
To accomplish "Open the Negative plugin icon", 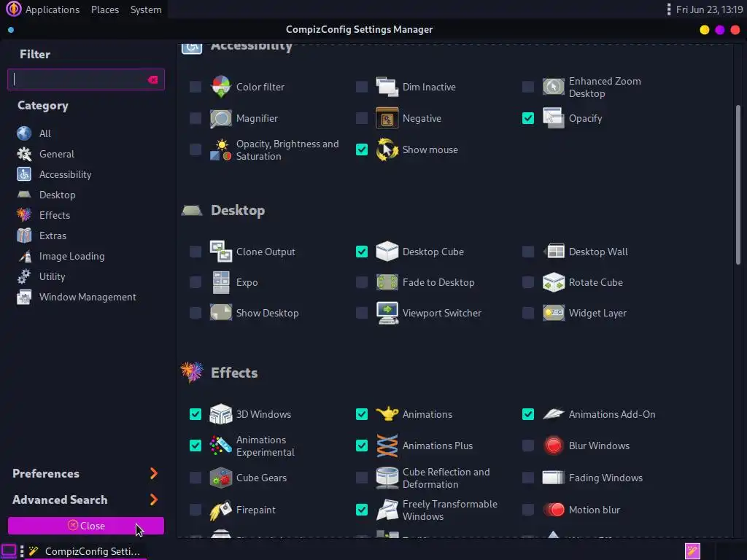I will [387, 118].
